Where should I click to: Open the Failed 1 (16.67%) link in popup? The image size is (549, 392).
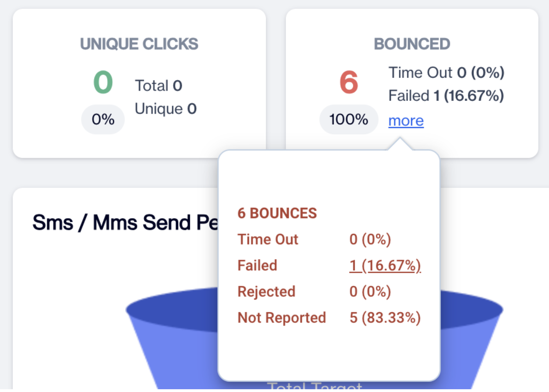[x=385, y=266]
